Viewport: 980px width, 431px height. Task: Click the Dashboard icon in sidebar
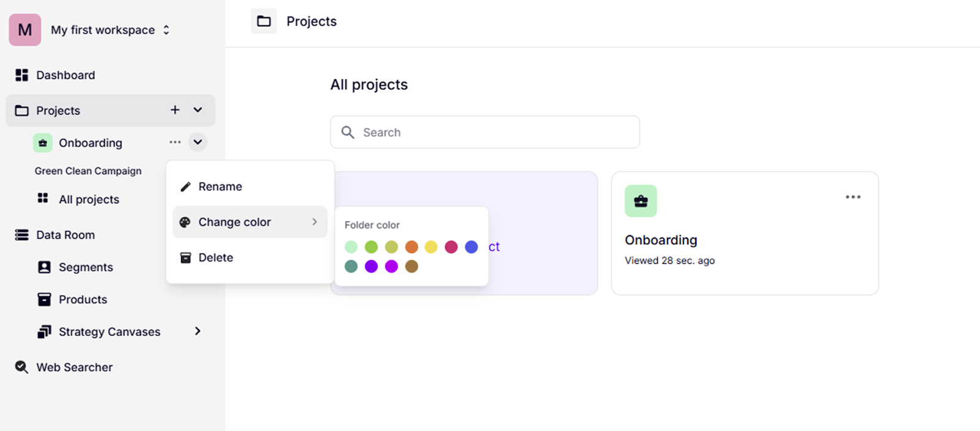coord(22,75)
